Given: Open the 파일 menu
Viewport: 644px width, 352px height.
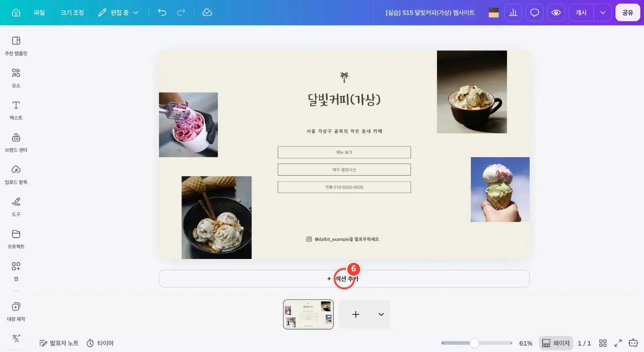Looking at the screenshot, I should point(39,12).
